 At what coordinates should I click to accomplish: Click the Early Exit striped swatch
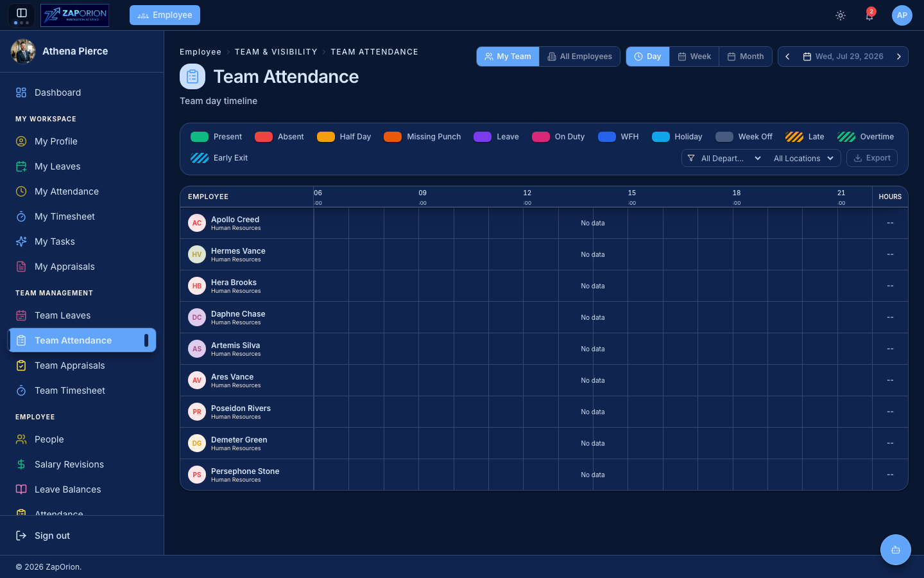[200, 158]
